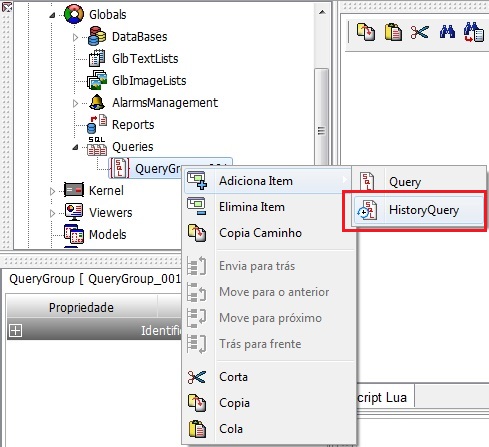Expand the DataBases tree node
Screen dimensions: 489x447
point(75,37)
